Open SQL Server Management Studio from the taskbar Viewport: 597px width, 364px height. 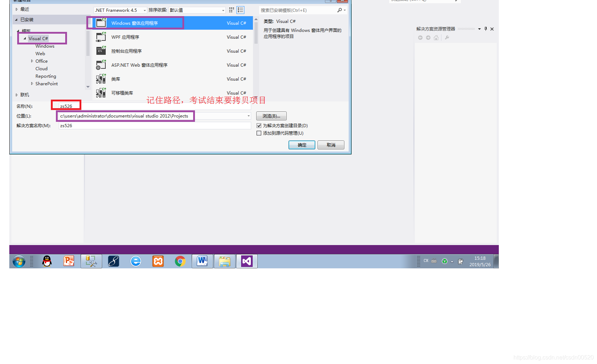(x=91, y=261)
